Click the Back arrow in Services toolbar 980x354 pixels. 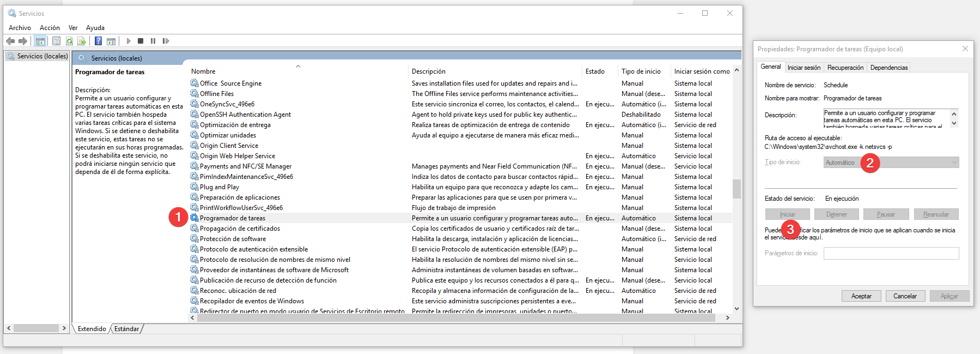[x=10, y=41]
